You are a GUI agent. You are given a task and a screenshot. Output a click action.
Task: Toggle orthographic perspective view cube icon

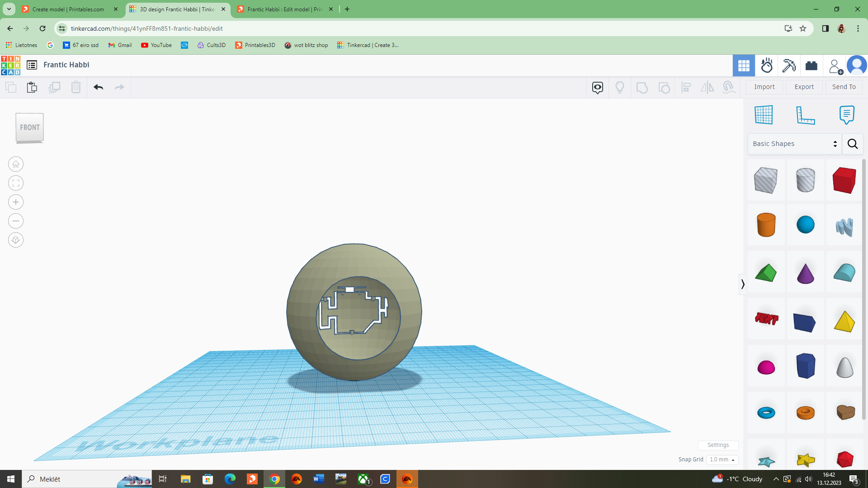click(x=16, y=240)
